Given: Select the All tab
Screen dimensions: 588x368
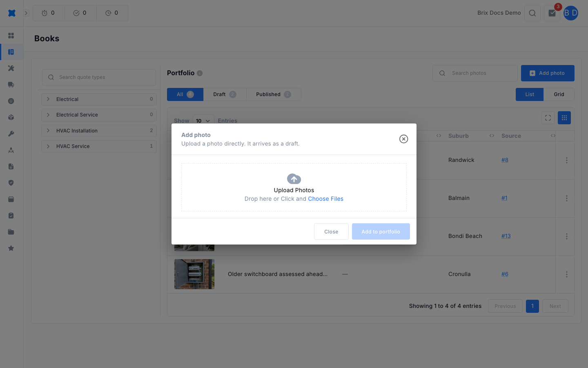Looking at the screenshot, I should coord(185,94).
